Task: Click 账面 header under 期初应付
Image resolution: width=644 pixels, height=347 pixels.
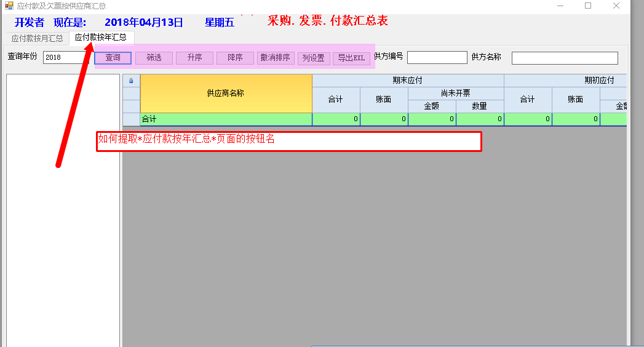Action: [x=576, y=100]
